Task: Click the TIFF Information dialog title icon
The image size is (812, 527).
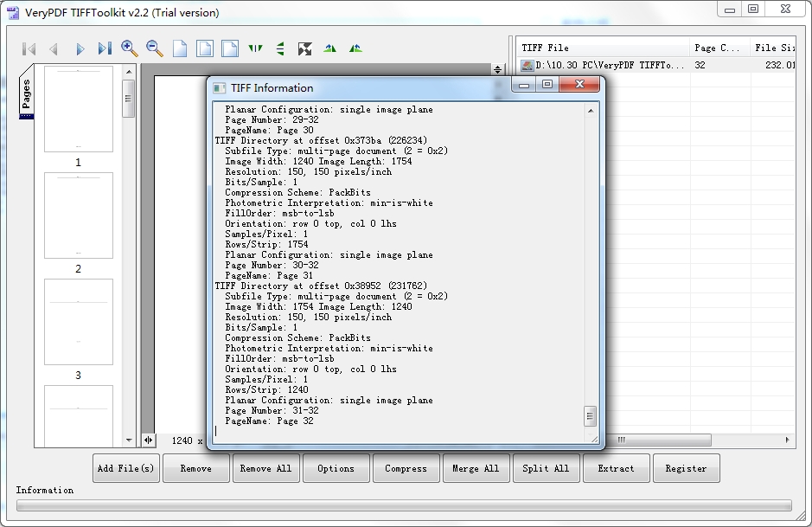Action: pos(220,88)
